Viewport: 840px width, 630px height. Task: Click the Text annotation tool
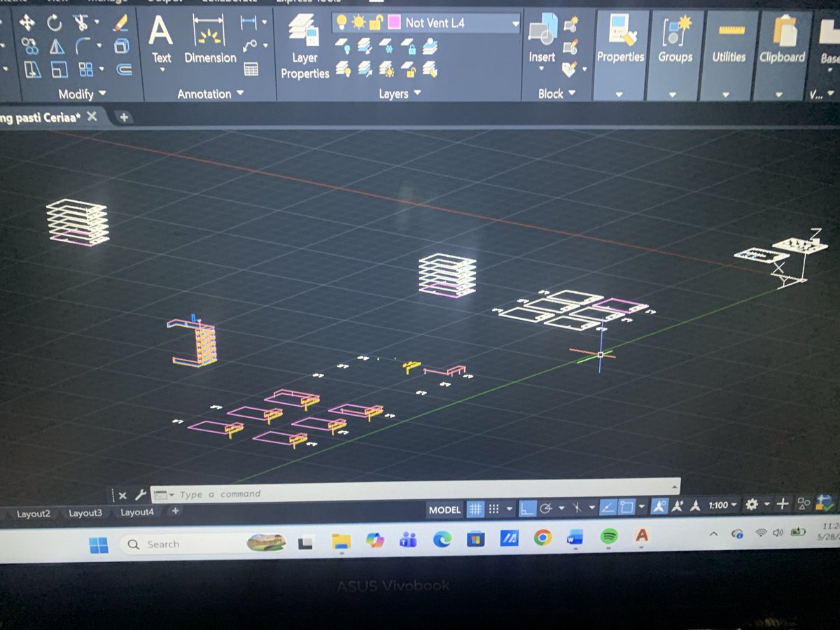click(x=161, y=39)
